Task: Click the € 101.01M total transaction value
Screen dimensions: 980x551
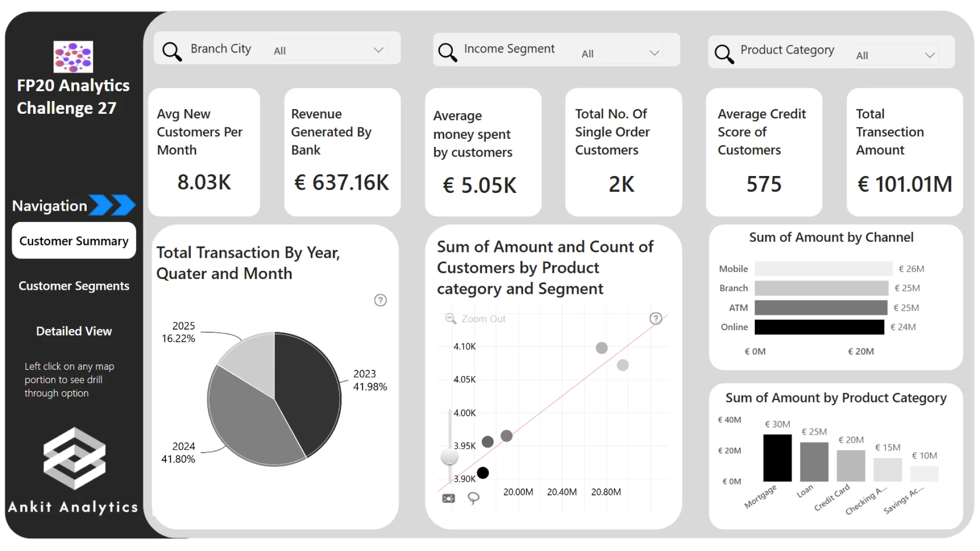Action: (x=904, y=184)
